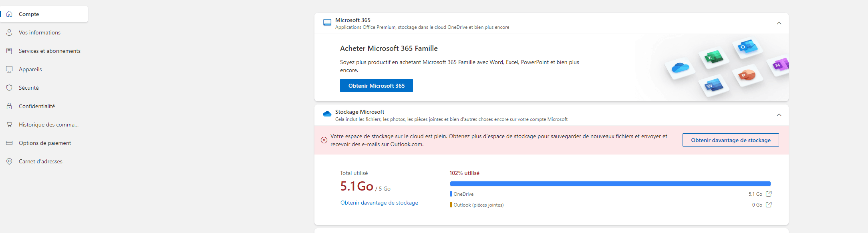
Task: Click the blue OneDrive legend swatch
Action: click(x=451, y=194)
